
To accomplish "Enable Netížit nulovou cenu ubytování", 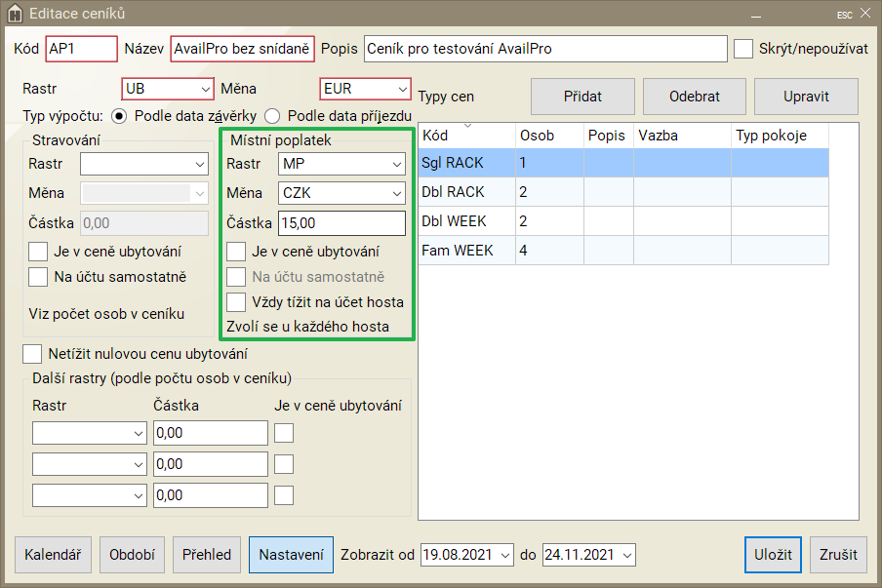I will click(x=32, y=354).
